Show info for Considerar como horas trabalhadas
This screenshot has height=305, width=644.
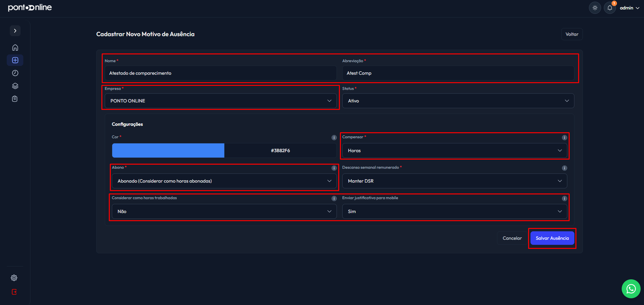tap(334, 198)
